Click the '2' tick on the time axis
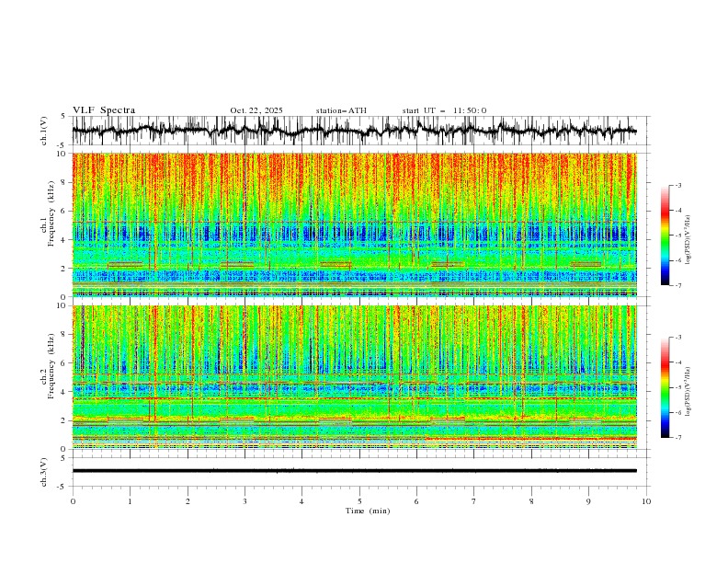This screenshot has width=728, height=563. coord(188,501)
